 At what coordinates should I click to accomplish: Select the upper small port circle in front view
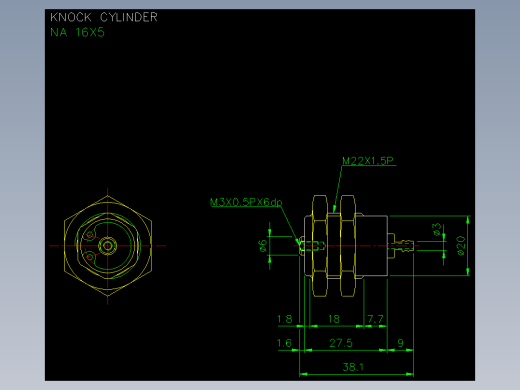[x=90, y=236]
